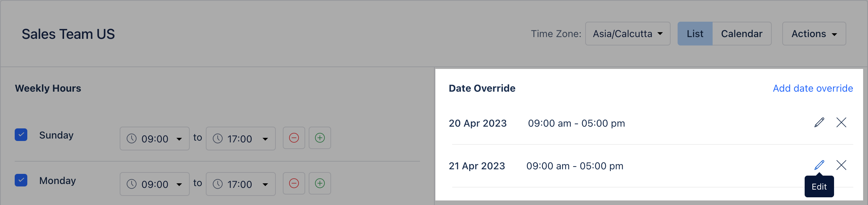Remove Sunday time slot with red minus

(x=294, y=138)
